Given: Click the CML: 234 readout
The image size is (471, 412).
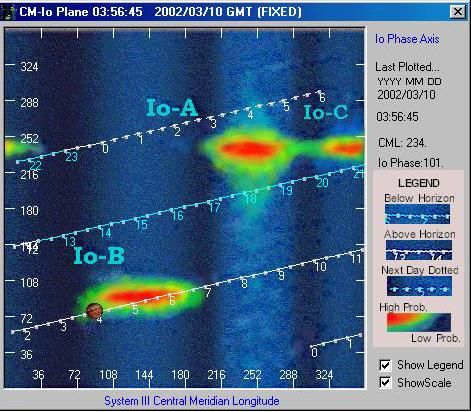Looking at the screenshot, I should click(402, 143).
